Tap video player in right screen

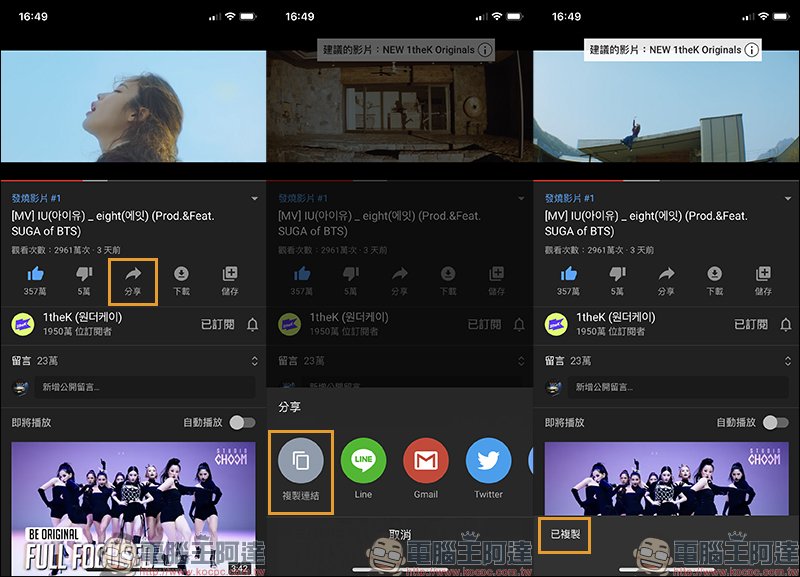pyautogui.click(x=666, y=106)
